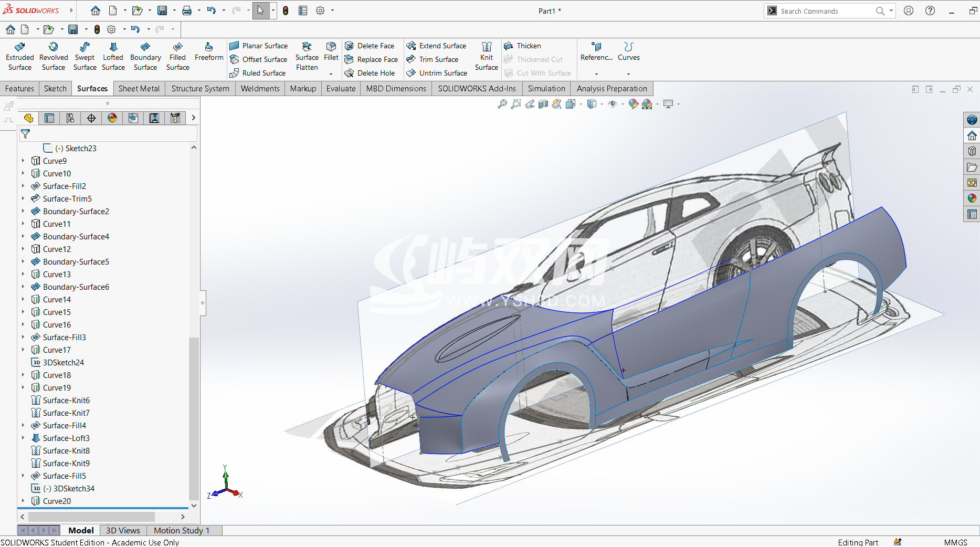This screenshot has width=980, height=547.
Task: Toggle the Hide/Show Items eye button
Action: tap(612, 104)
